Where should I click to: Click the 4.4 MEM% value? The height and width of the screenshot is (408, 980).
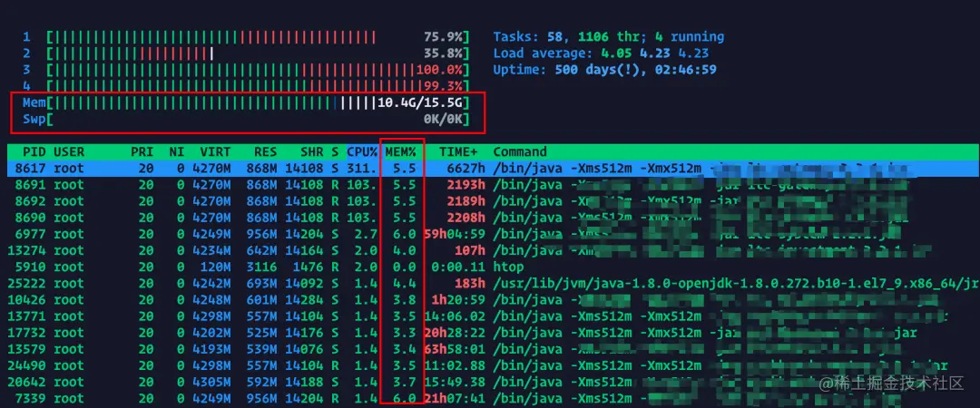[x=405, y=283]
